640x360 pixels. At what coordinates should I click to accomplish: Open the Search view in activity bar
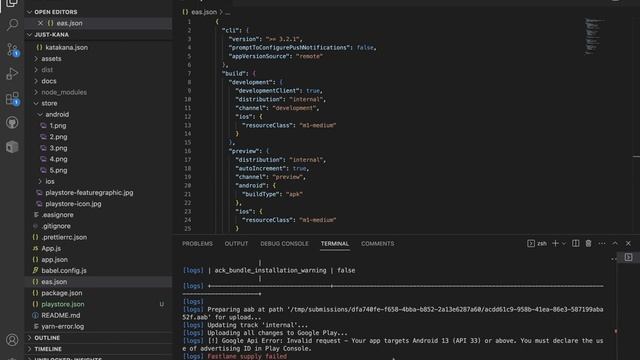point(12,25)
